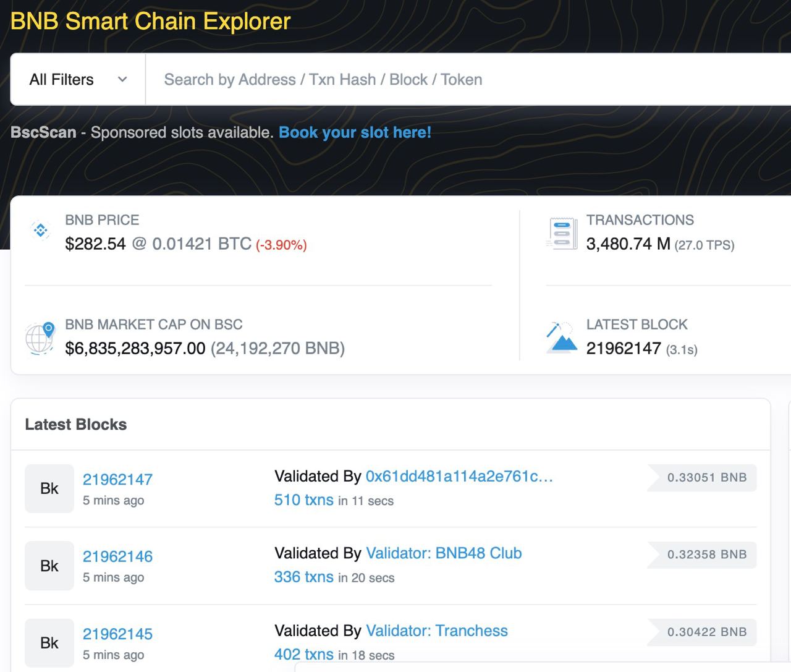Click the 0.30422 BNB reward badge
The width and height of the screenshot is (791, 672).
(x=703, y=632)
